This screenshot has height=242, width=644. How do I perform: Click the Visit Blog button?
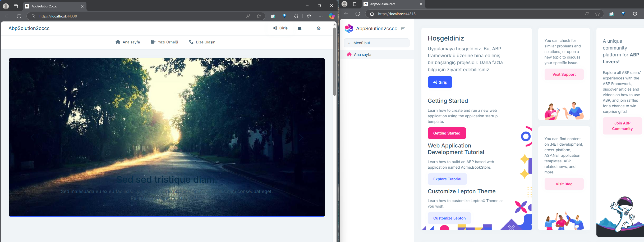[x=564, y=184]
